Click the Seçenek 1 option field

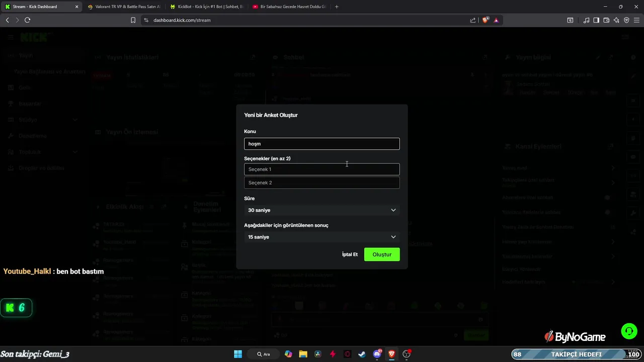pyautogui.click(x=322, y=169)
